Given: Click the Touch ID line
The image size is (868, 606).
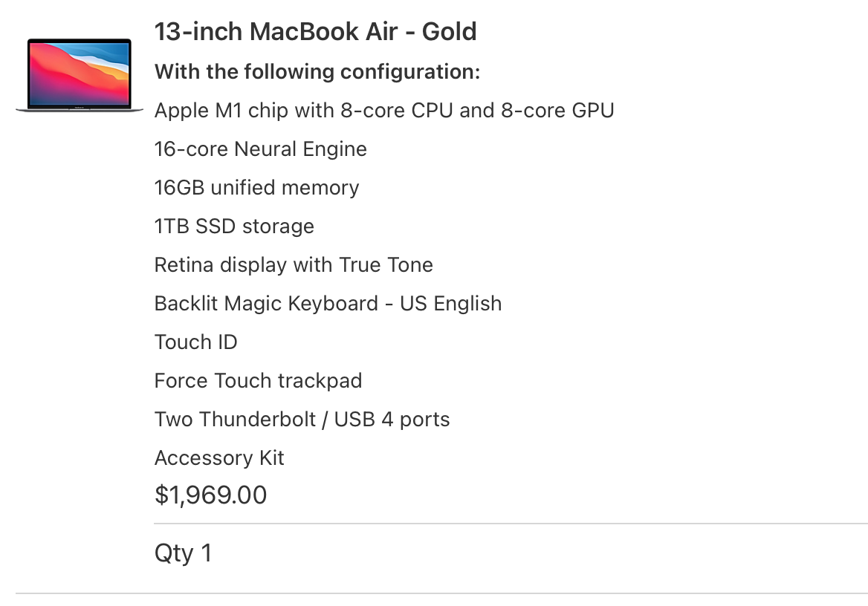Looking at the screenshot, I should coord(196,342).
